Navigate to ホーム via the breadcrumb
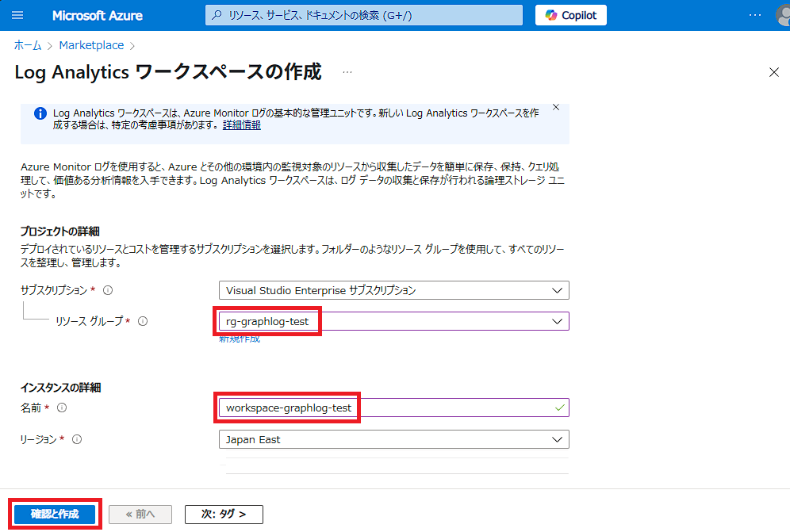790x532 pixels. pos(27,45)
